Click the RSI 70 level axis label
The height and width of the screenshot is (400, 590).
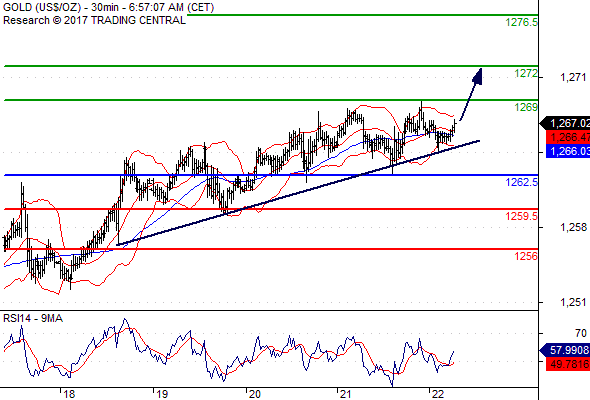[x=580, y=333]
